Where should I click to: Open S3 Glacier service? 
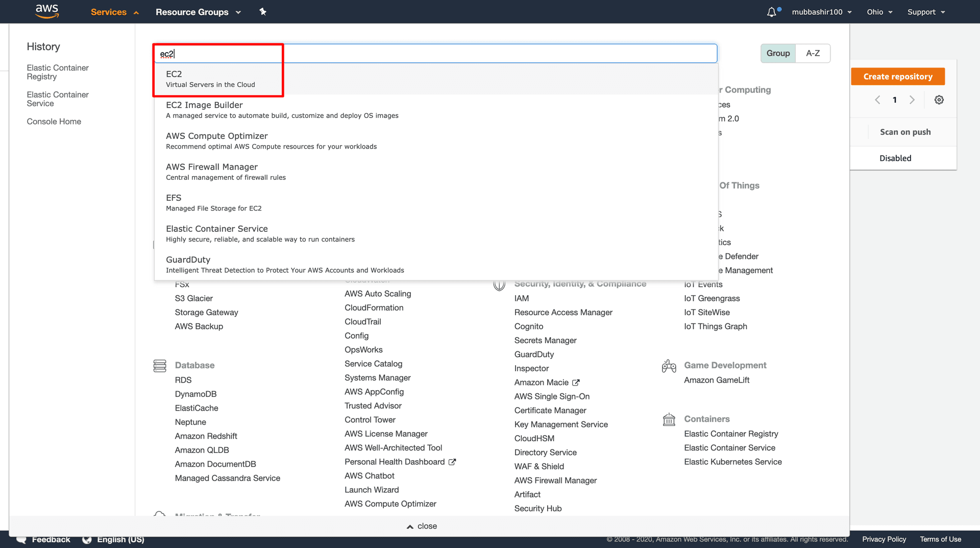[x=193, y=298]
